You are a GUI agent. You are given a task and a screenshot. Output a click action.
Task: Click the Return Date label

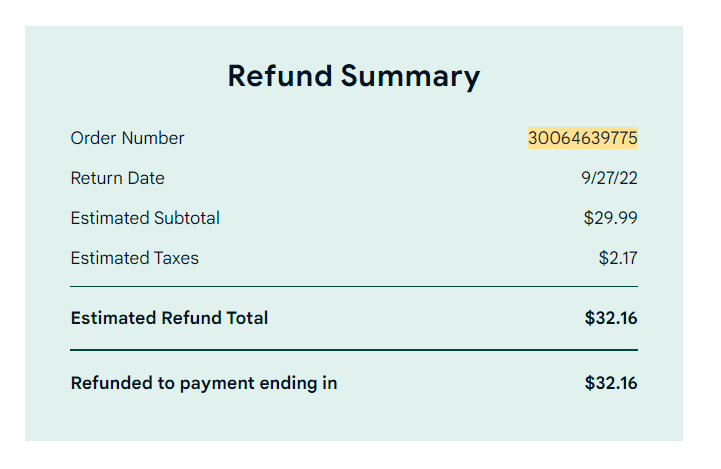tap(118, 178)
